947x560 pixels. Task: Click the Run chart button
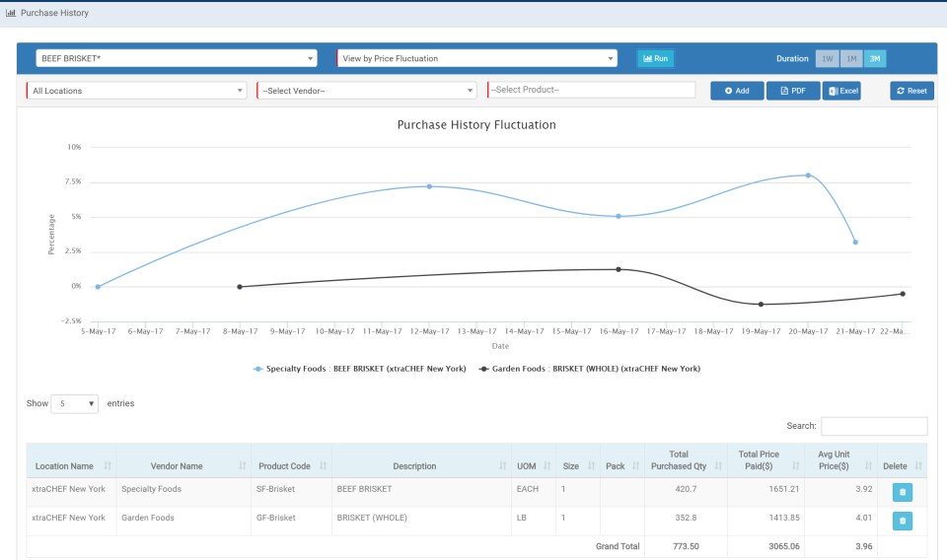coord(655,58)
